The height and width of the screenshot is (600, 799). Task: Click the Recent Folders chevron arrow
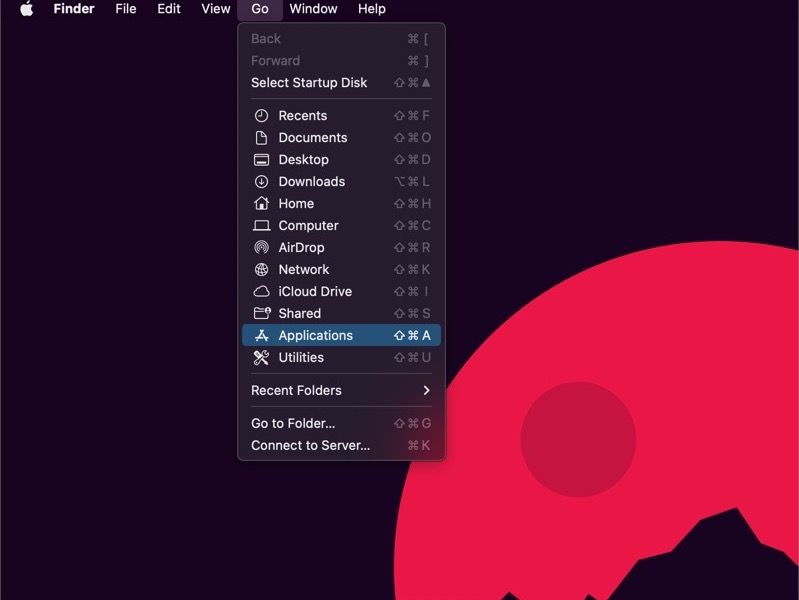pos(427,390)
